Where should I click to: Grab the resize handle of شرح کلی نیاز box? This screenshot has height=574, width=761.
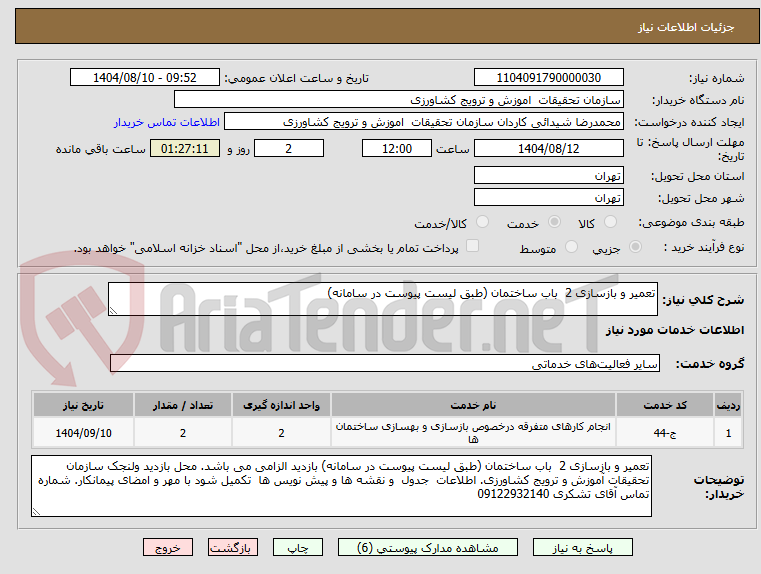coord(113,311)
